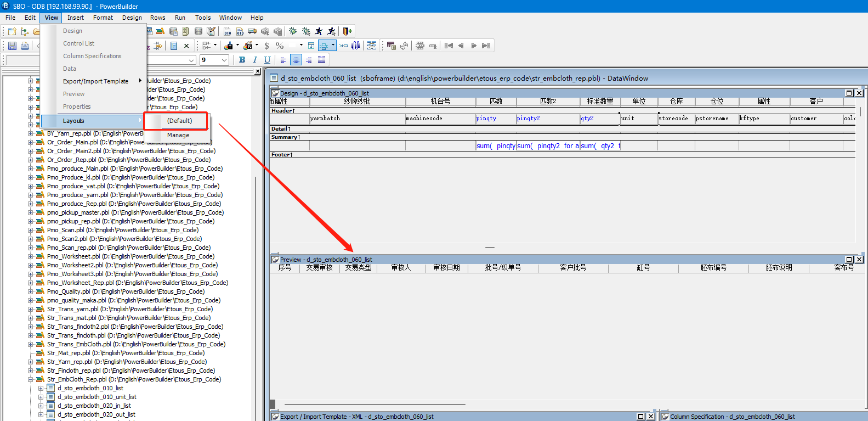This screenshot has height=421, width=868.
Task: Open the font name dropdown arrow
Action: pyautogui.click(x=191, y=60)
